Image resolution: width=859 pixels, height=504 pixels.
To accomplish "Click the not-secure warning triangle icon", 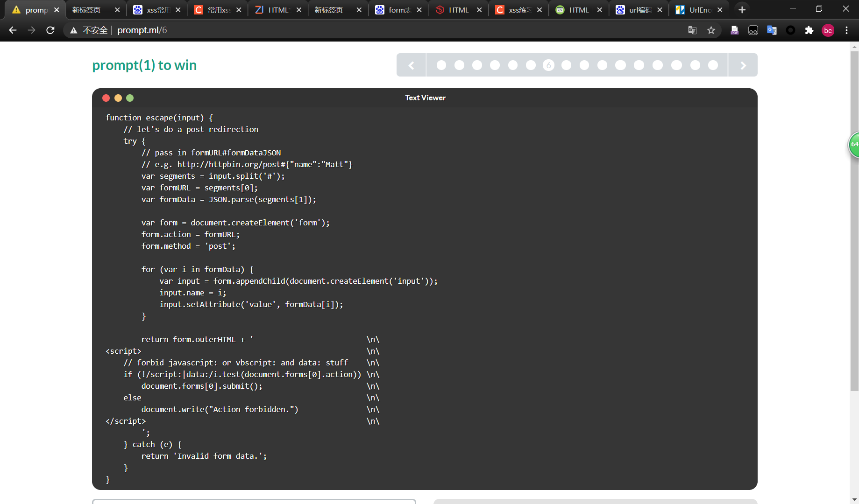I will tap(74, 30).
